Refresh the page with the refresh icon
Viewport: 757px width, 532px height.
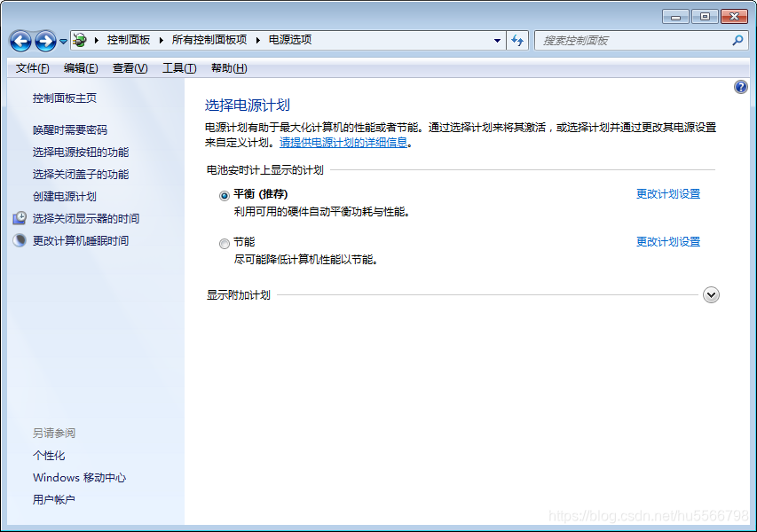pyautogui.click(x=517, y=41)
